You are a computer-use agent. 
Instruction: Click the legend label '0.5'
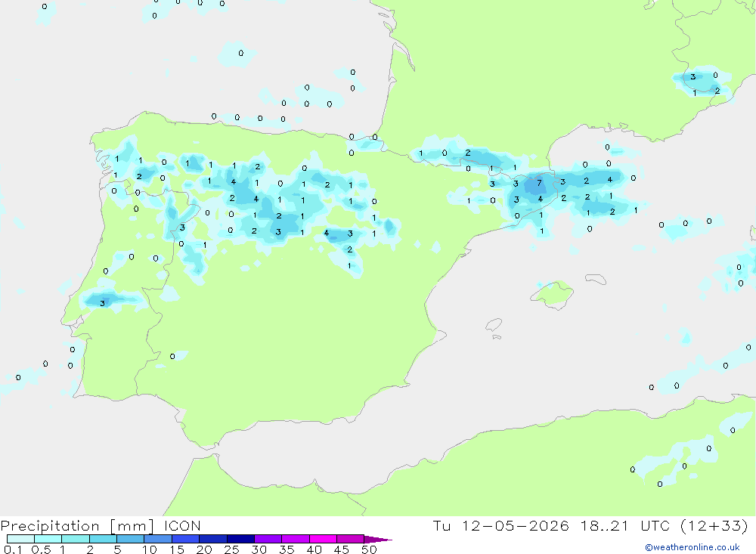[x=41, y=549]
